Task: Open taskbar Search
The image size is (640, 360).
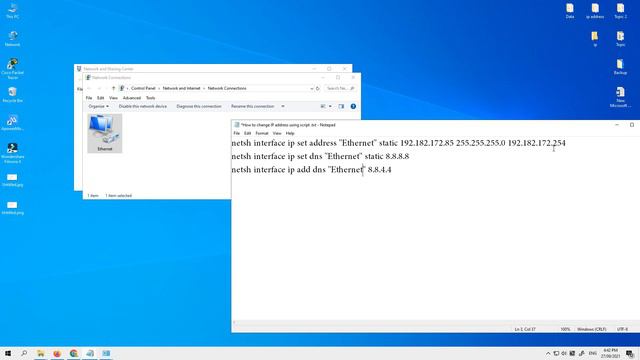Action: click(x=24, y=353)
